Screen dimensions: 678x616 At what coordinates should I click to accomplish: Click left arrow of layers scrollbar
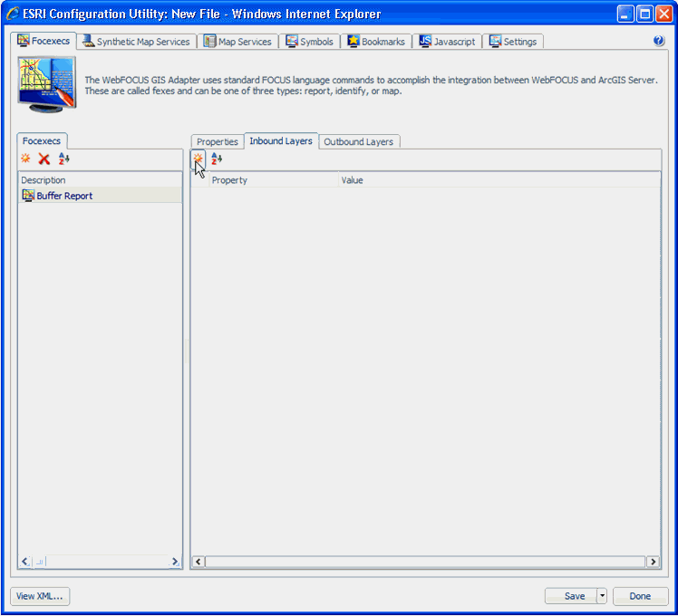[198, 561]
